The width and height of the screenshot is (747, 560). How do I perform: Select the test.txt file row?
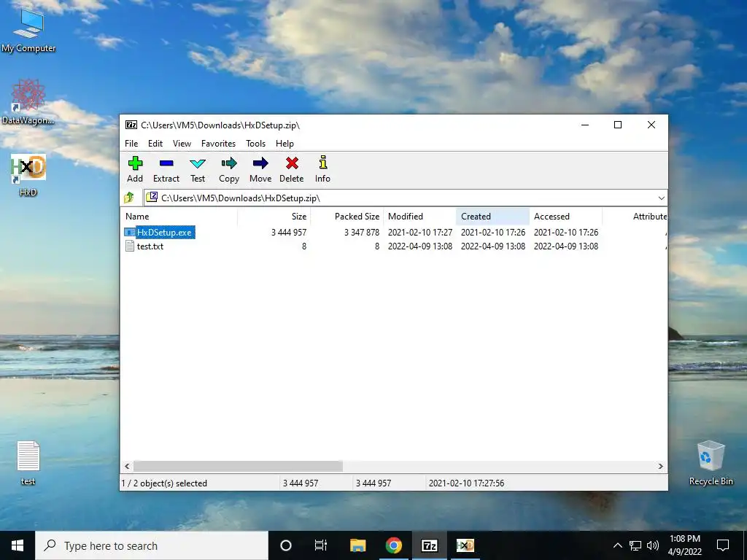394,246
